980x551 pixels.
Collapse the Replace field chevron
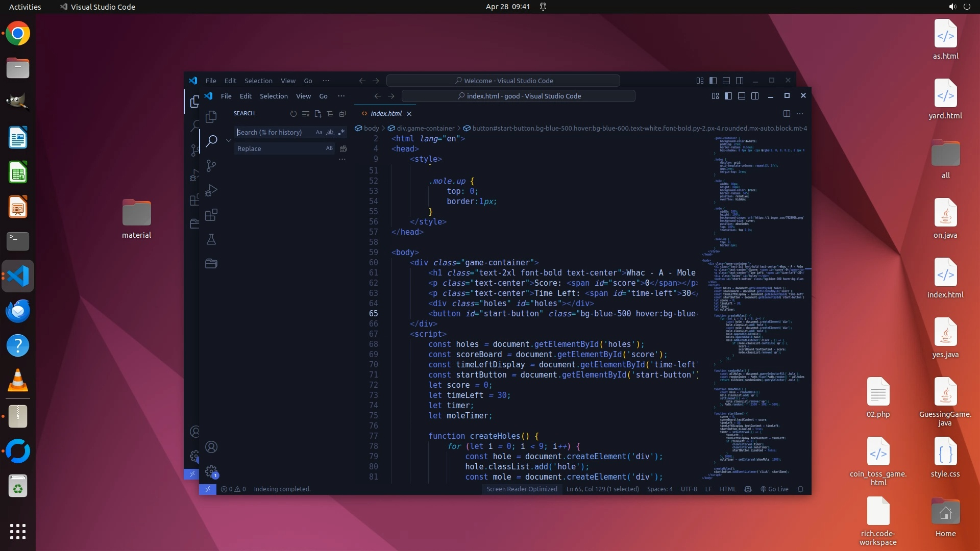(x=228, y=140)
